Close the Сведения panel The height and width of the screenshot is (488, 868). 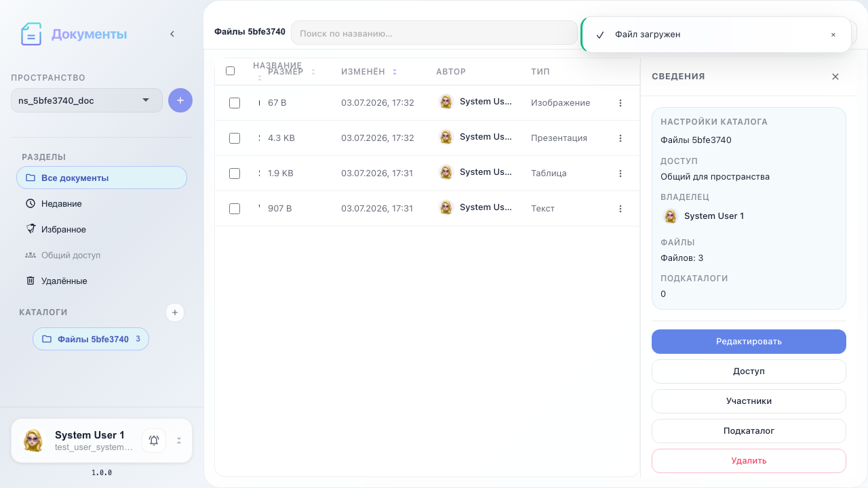pos(835,77)
